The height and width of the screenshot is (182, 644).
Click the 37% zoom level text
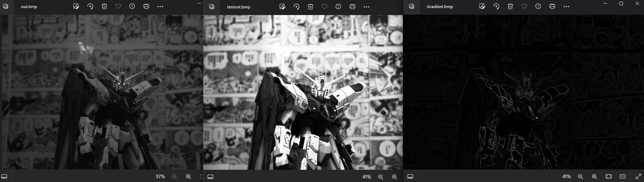tap(160, 177)
